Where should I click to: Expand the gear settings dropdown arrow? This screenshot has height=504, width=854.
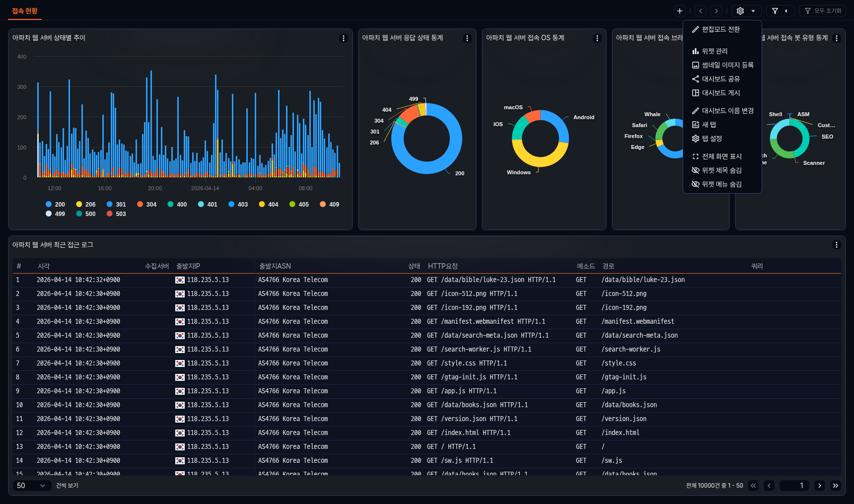[x=753, y=11]
